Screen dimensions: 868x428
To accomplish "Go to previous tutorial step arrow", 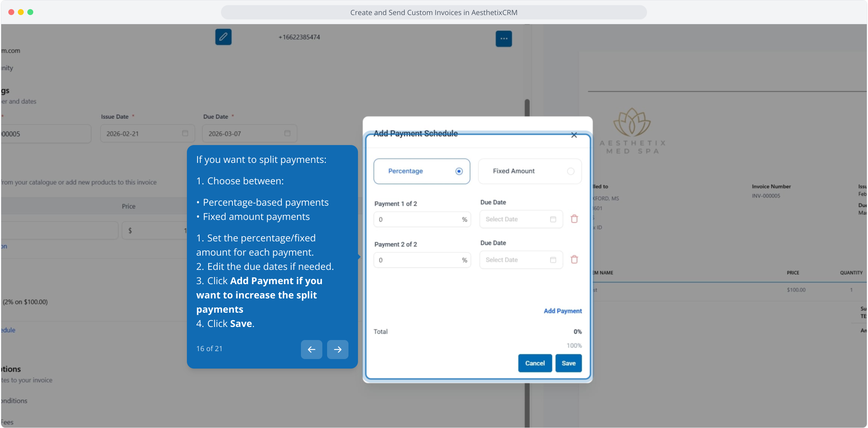I will (x=311, y=349).
